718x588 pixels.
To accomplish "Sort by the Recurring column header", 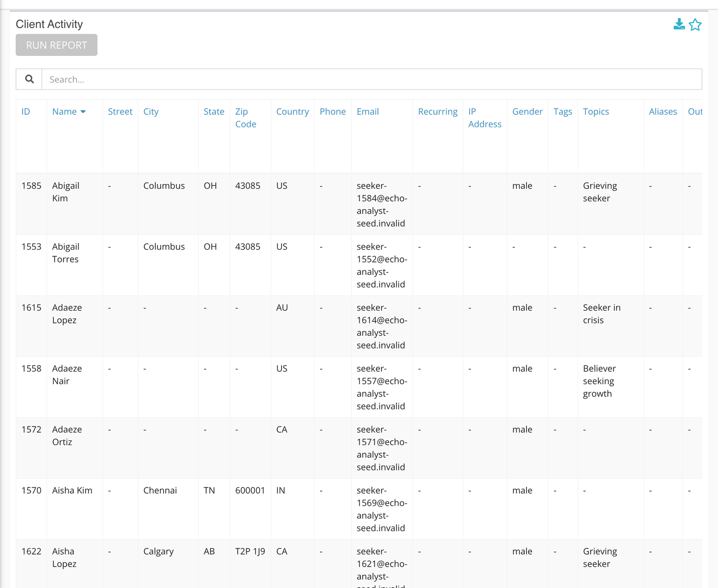I will pyautogui.click(x=437, y=111).
